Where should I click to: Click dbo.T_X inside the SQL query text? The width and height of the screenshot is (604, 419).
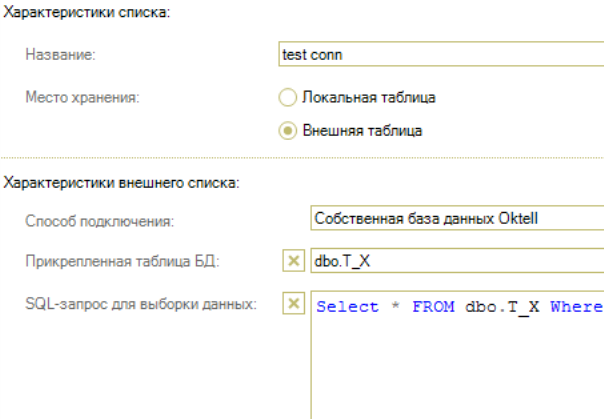coord(502,307)
